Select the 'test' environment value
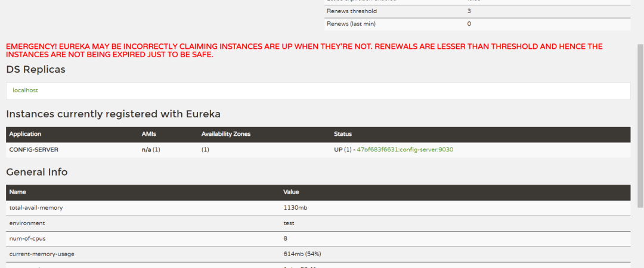The image size is (644, 268). pos(289,223)
